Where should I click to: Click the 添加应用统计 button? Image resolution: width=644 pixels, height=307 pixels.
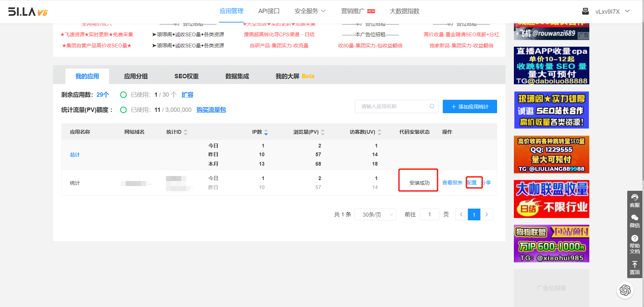click(x=470, y=106)
